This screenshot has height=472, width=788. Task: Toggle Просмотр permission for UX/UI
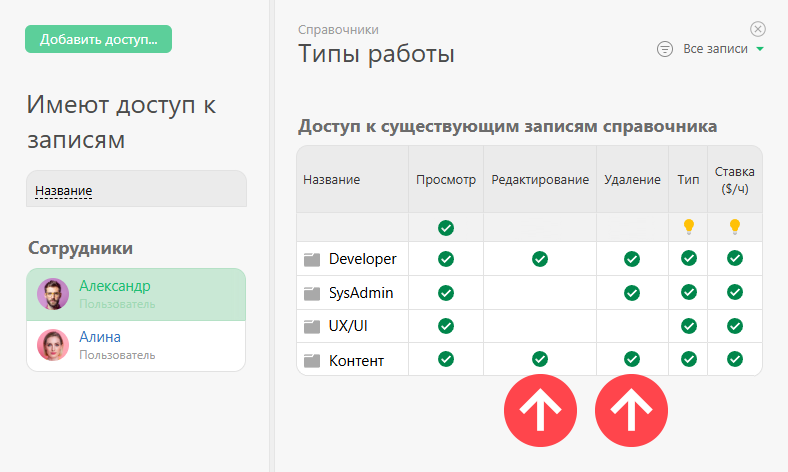click(x=446, y=326)
